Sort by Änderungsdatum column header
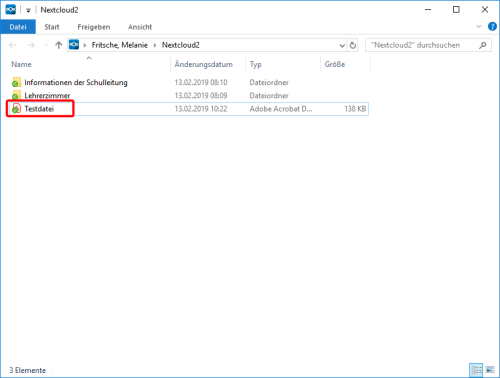The width and height of the screenshot is (500, 378). point(204,64)
